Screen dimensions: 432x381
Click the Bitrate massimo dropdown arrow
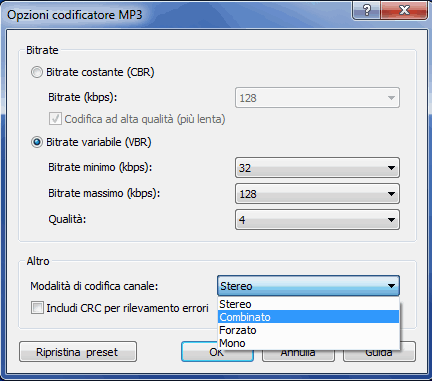pos(391,194)
